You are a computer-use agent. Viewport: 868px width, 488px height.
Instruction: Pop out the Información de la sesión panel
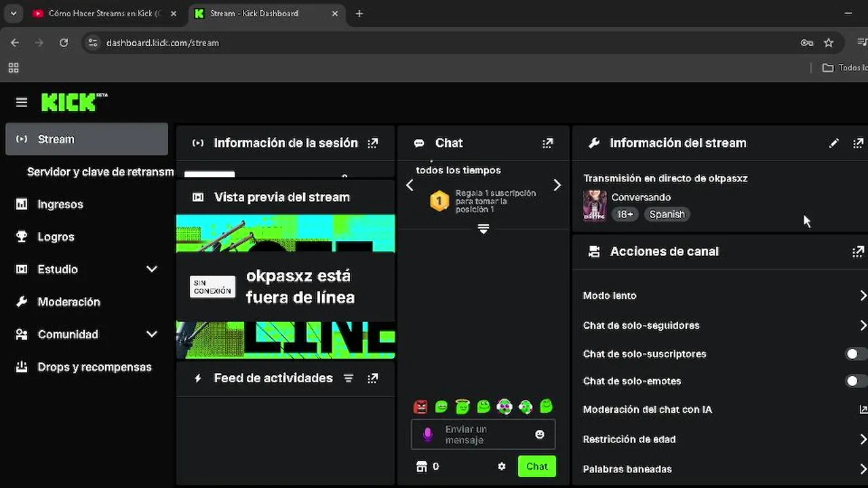pos(372,143)
